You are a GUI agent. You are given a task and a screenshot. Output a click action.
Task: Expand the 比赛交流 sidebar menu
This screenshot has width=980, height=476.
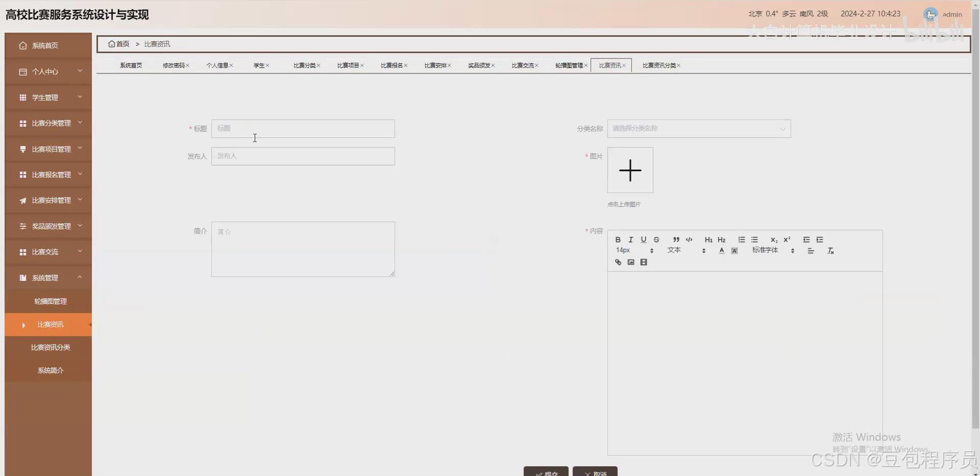[x=48, y=252]
